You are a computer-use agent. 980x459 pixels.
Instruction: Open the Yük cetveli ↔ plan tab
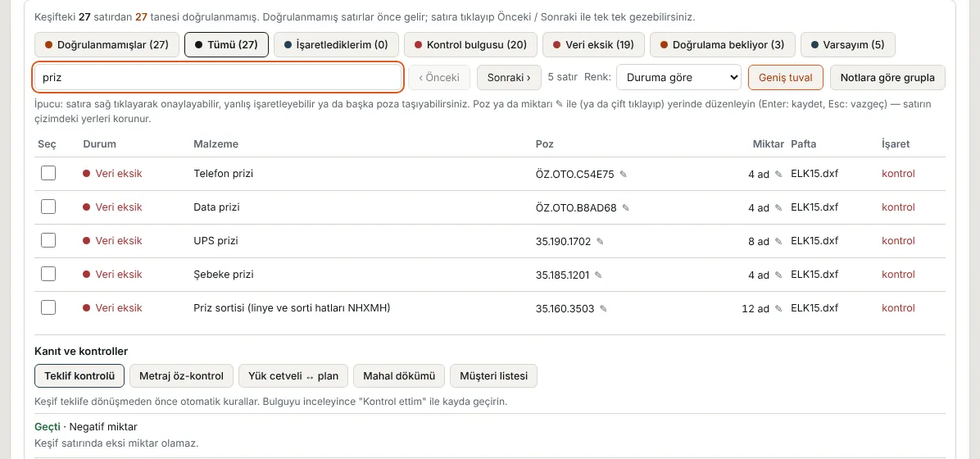pos(293,376)
